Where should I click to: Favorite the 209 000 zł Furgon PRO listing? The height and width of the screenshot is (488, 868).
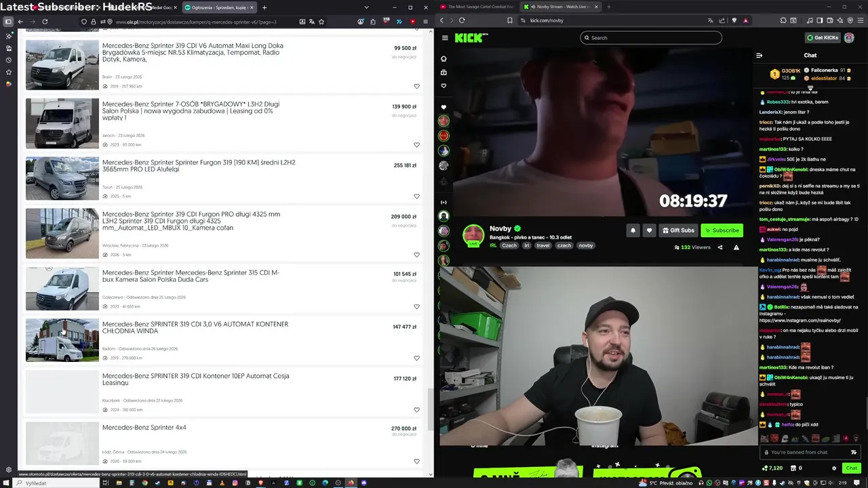point(416,255)
